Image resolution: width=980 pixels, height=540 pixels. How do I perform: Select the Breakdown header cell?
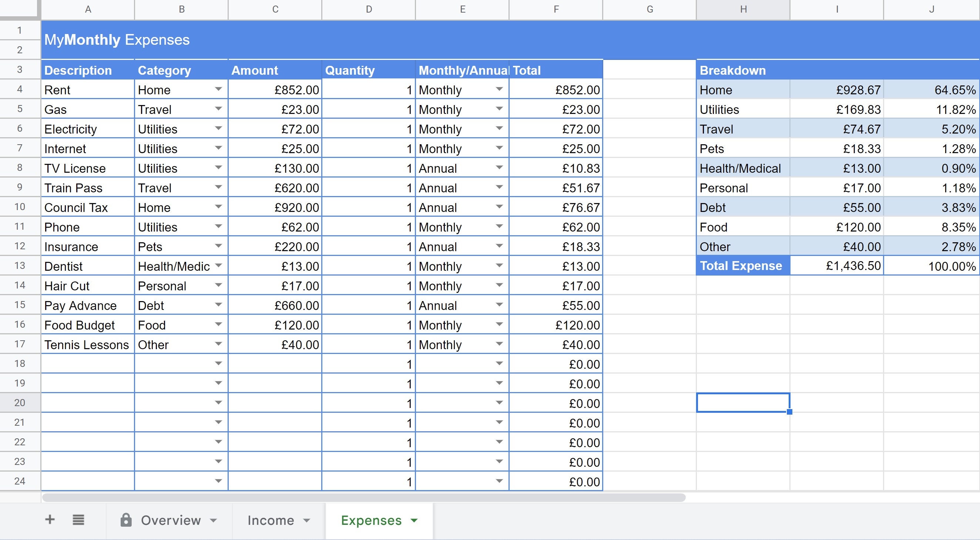click(x=742, y=70)
